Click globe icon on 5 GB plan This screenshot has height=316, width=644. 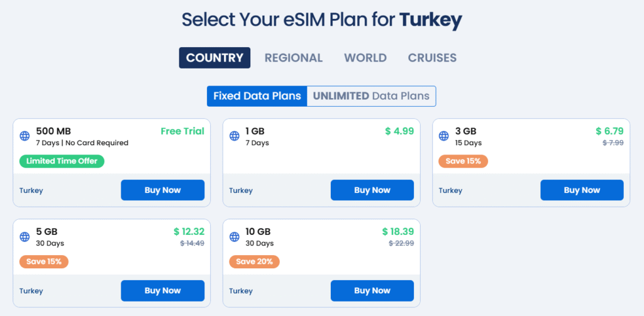click(25, 237)
